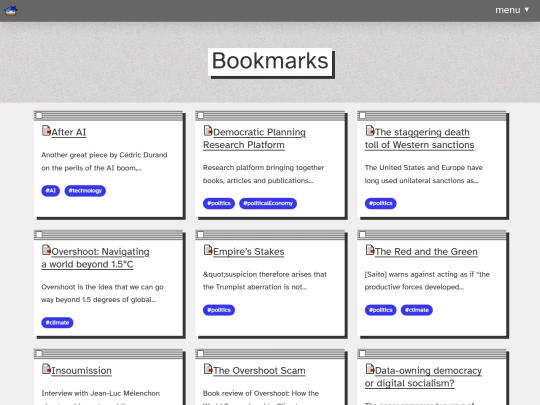Click the document icon beside Democratic Planning

208,131
